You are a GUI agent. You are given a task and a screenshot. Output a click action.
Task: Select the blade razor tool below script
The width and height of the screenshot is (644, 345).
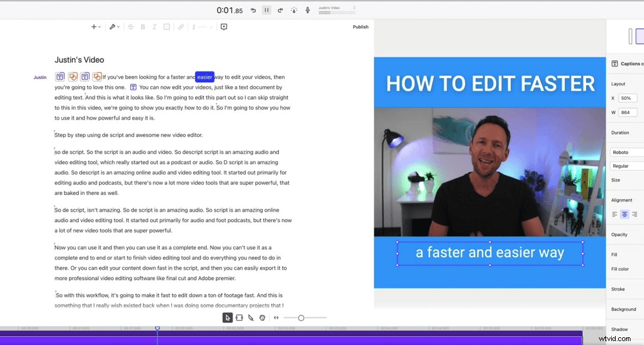(251, 317)
